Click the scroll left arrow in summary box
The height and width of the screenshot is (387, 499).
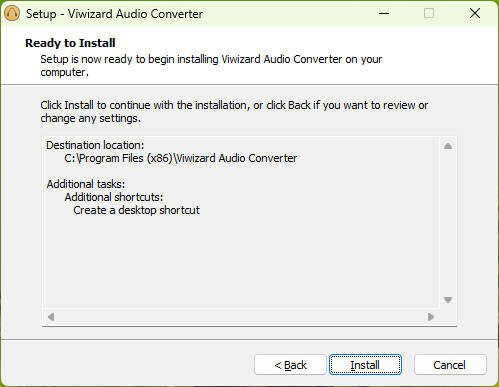(x=51, y=317)
